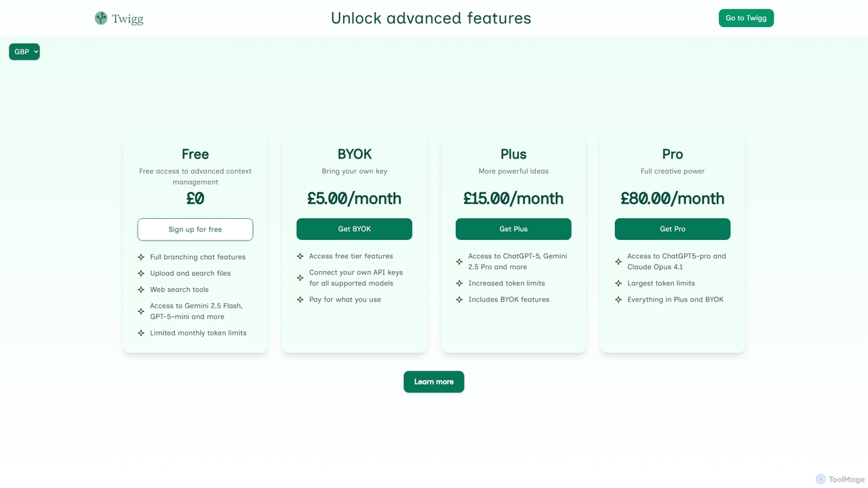Sign up for the free plan

tap(195, 229)
